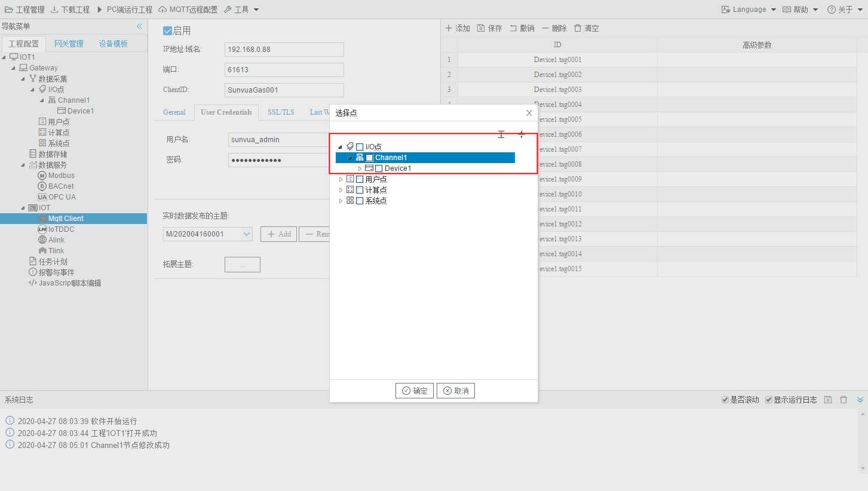Click the 拓展主题 ellipsis button
Viewport: 868px width, 491px height.
(x=243, y=265)
